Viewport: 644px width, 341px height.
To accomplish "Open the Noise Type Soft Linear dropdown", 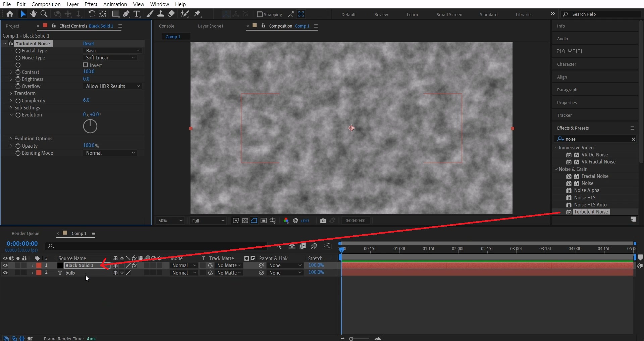I will point(110,58).
